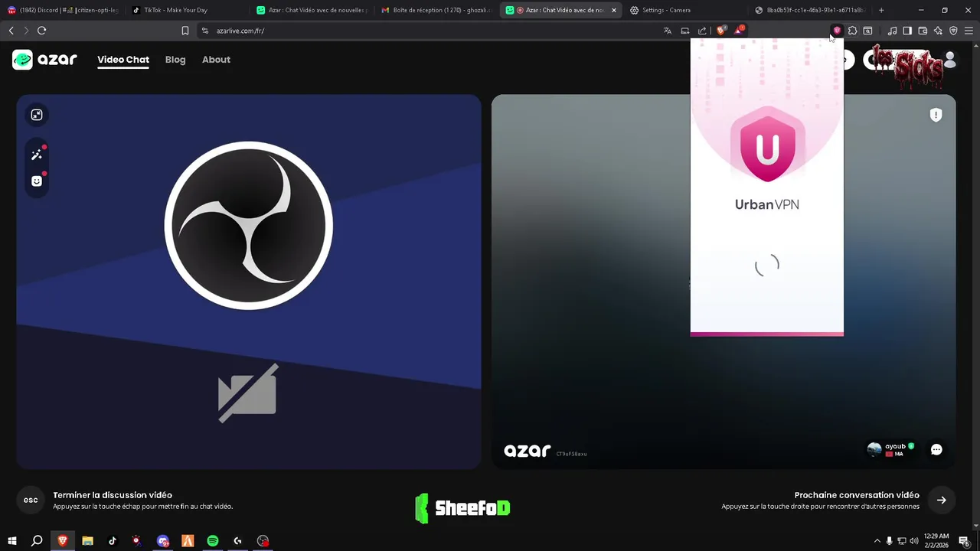Open Discord from the taskbar
Image resolution: width=980 pixels, height=551 pixels.
pyautogui.click(x=162, y=541)
